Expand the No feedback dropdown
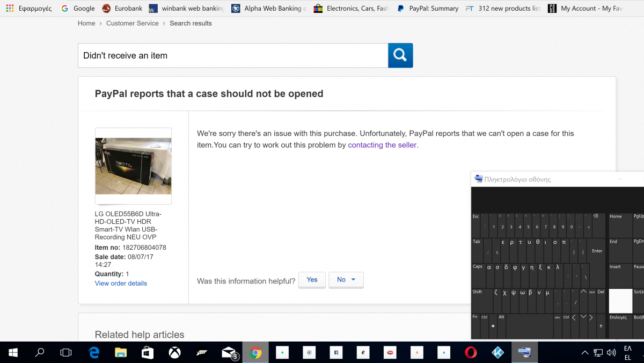Viewport: 644px width, 363px height. [346, 280]
